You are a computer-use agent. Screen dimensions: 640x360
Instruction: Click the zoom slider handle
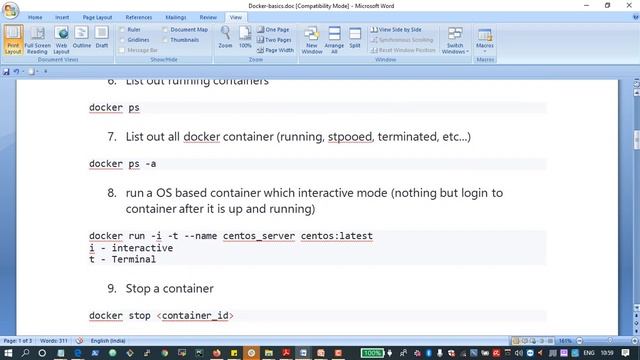coord(610,340)
